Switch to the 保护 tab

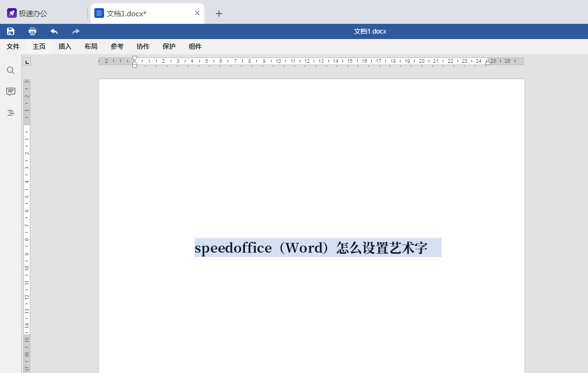[x=169, y=47]
